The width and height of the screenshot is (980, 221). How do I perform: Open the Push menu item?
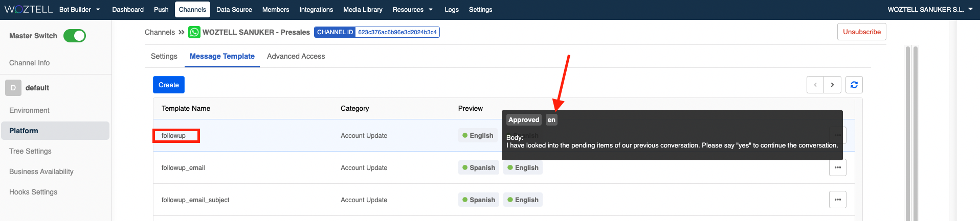point(161,9)
